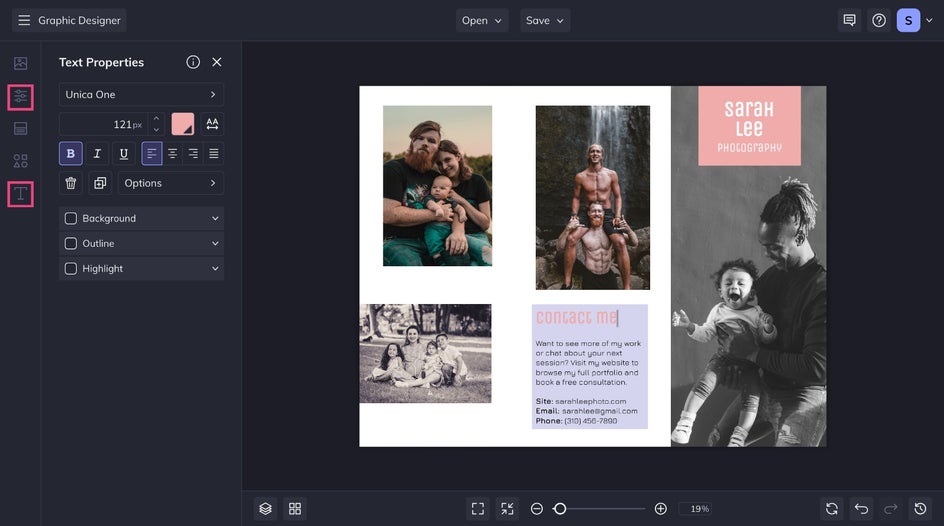Click the collapse-arrows zoom icon

pyautogui.click(x=507, y=509)
